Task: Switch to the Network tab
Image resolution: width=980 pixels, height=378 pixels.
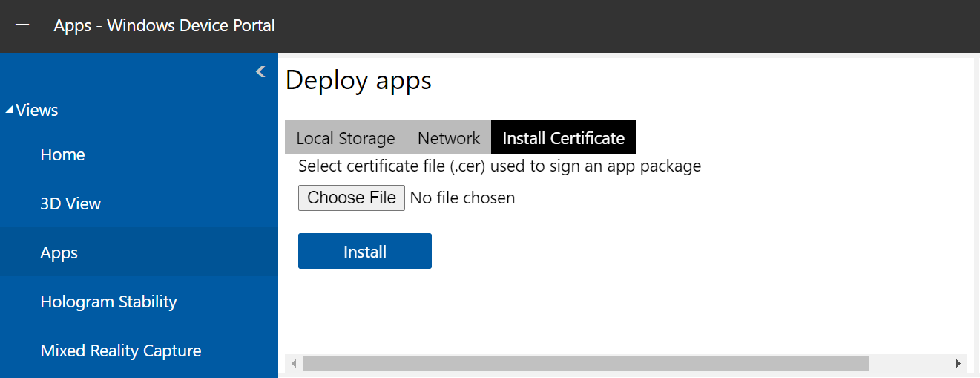Action: pos(449,137)
